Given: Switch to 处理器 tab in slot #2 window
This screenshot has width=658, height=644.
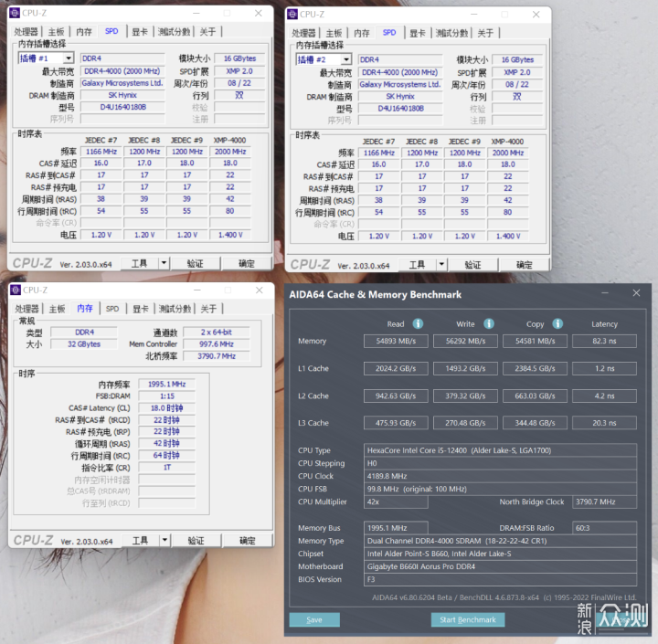Looking at the screenshot, I should (x=303, y=33).
